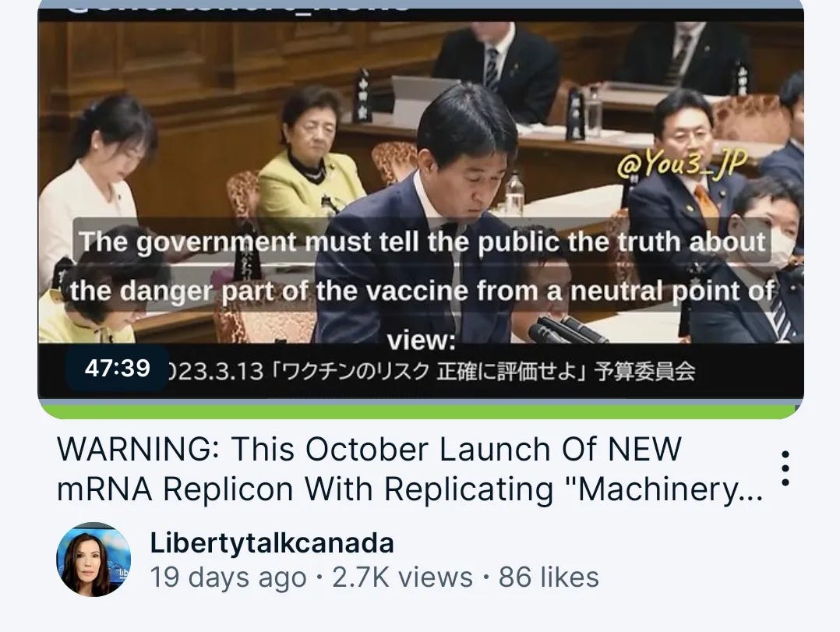Open the three-dot video options menu
Screen dimensions: 840x632
click(785, 468)
